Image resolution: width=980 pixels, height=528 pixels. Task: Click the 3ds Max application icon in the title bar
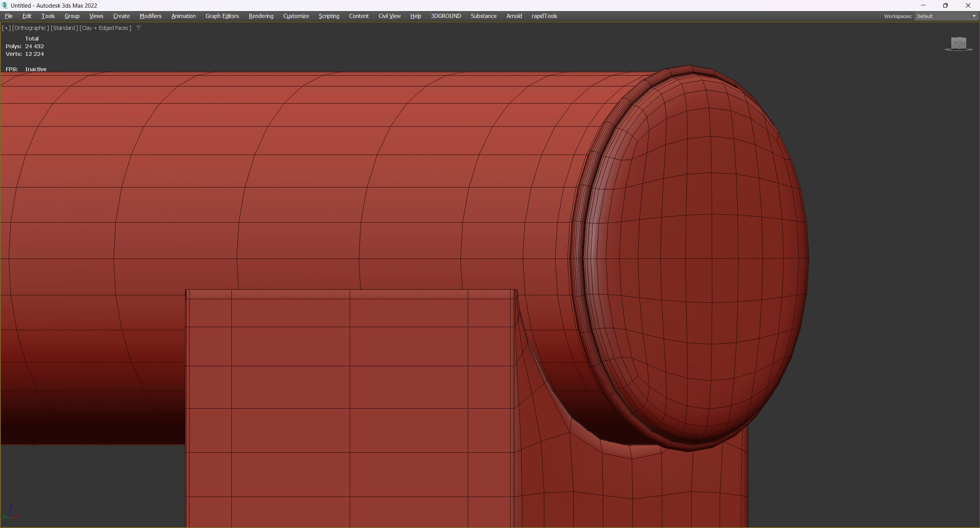pos(5,5)
